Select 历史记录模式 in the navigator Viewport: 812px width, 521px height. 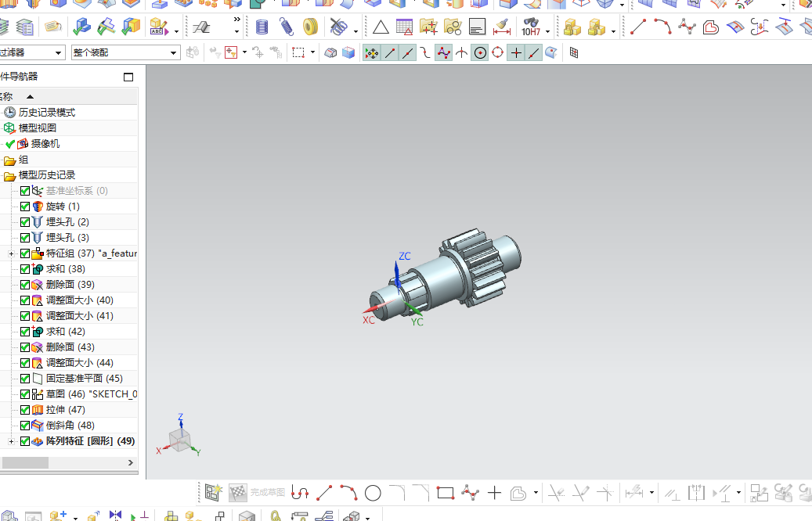[x=47, y=113]
